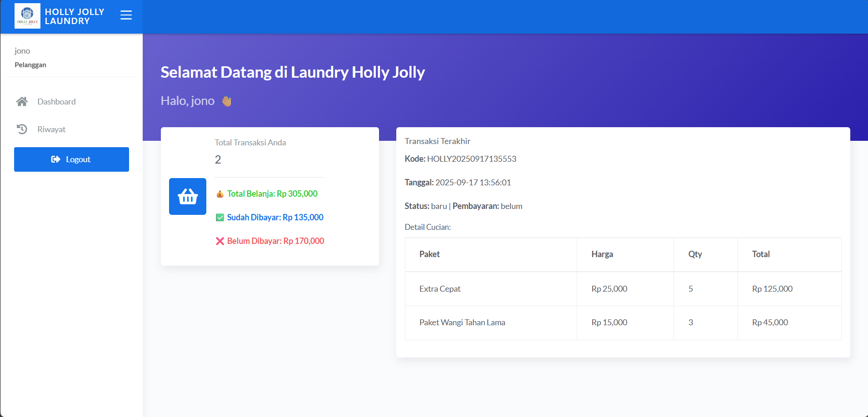This screenshot has height=417, width=868.
Task: Click the HOLLY JOLLY LAUNDRY brand text
Action: point(75,16)
